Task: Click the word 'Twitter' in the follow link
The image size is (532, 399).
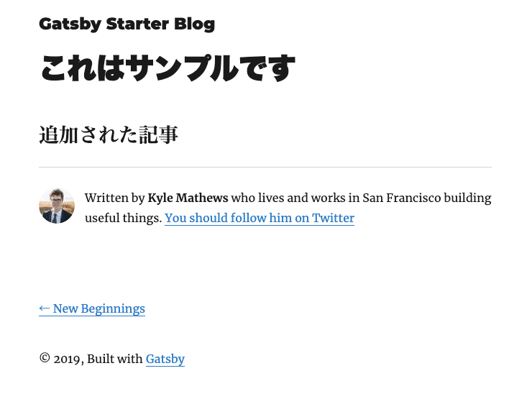Action: coord(333,218)
